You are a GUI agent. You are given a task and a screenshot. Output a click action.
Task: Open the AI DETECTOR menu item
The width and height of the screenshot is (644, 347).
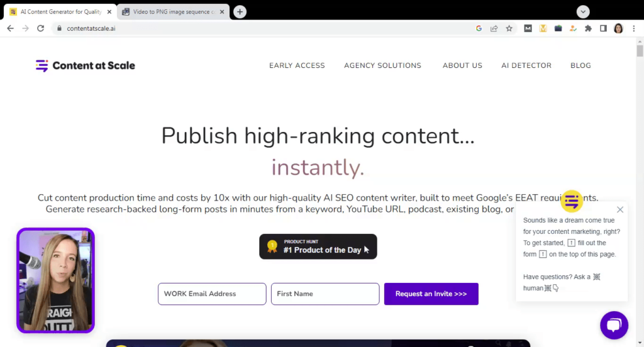tap(526, 65)
